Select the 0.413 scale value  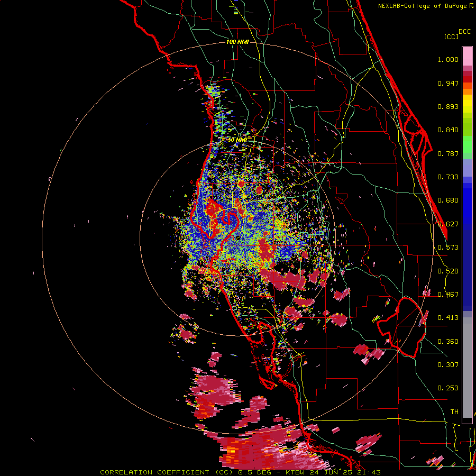(x=448, y=318)
